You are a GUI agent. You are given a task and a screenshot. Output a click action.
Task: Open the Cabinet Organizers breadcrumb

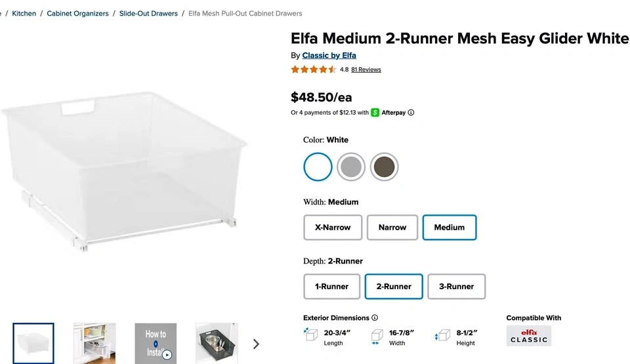77,13
